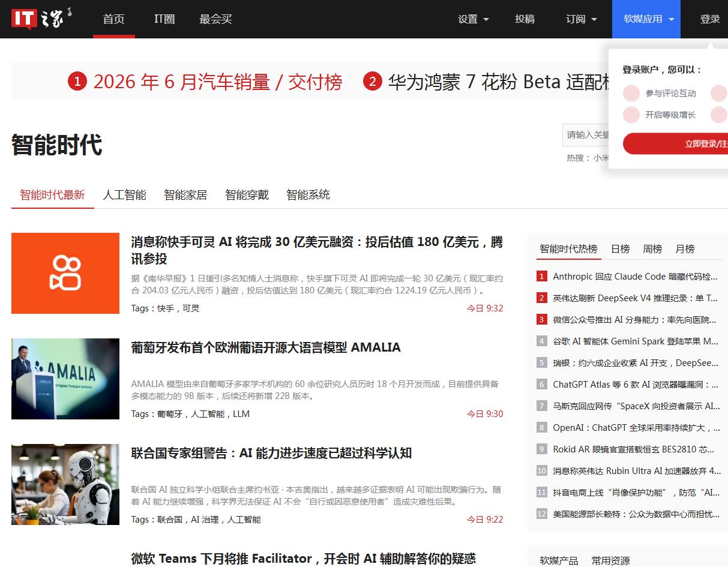Select the 智能系统 tab
Image resolution: width=728 pixels, height=567 pixels.
(x=308, y=195)
